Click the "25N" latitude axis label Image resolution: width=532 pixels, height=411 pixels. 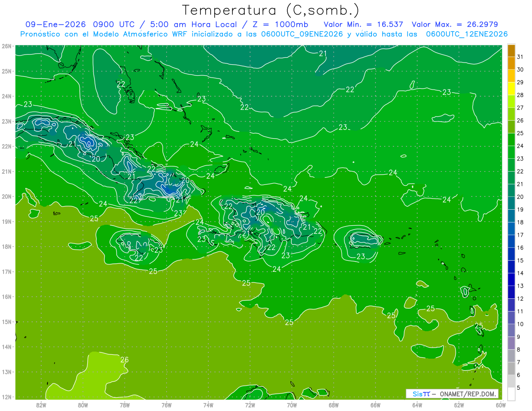point(7,71)
